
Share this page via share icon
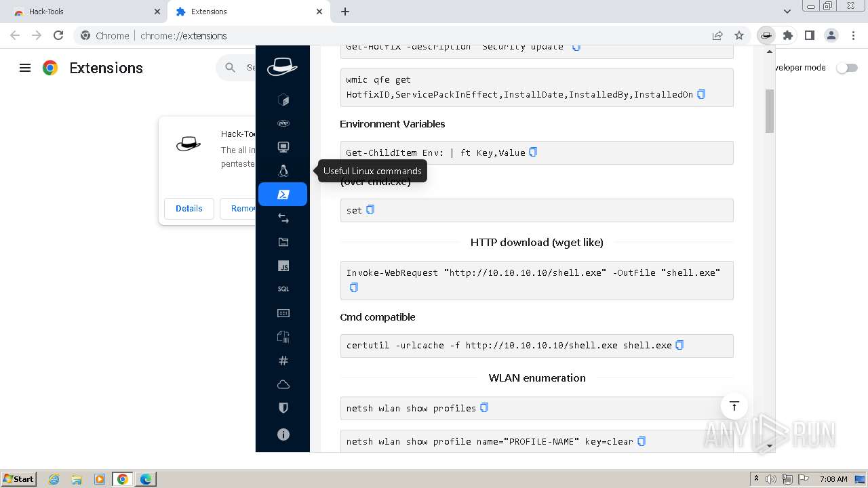(717, 35)
